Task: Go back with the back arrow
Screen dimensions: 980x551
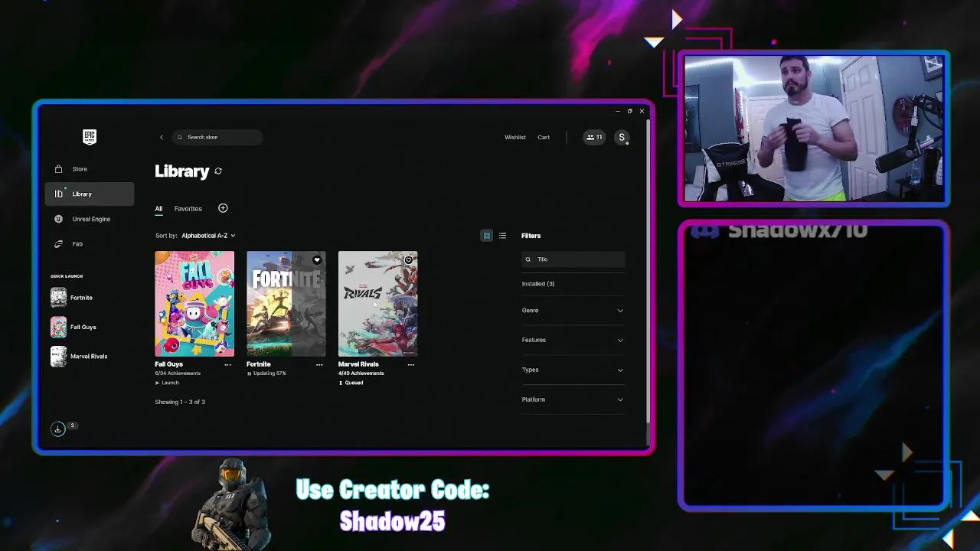Action: (x=161, y=137)
